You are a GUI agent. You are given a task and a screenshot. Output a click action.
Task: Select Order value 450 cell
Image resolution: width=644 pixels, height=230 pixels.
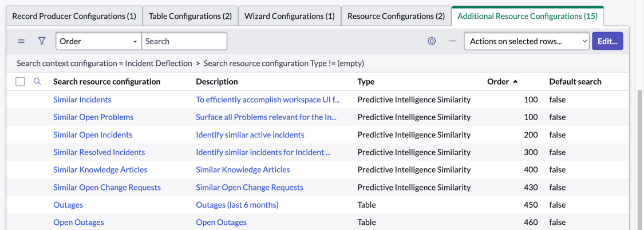531,204
